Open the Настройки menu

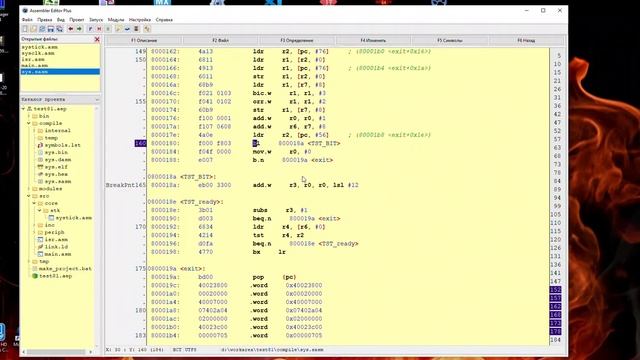pyautogui.click(x=140, y=20)
